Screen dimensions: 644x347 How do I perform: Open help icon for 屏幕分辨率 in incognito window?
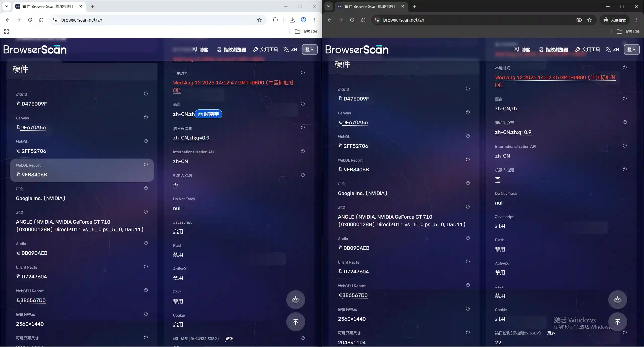pyautogui.click(x=468, y=309)
